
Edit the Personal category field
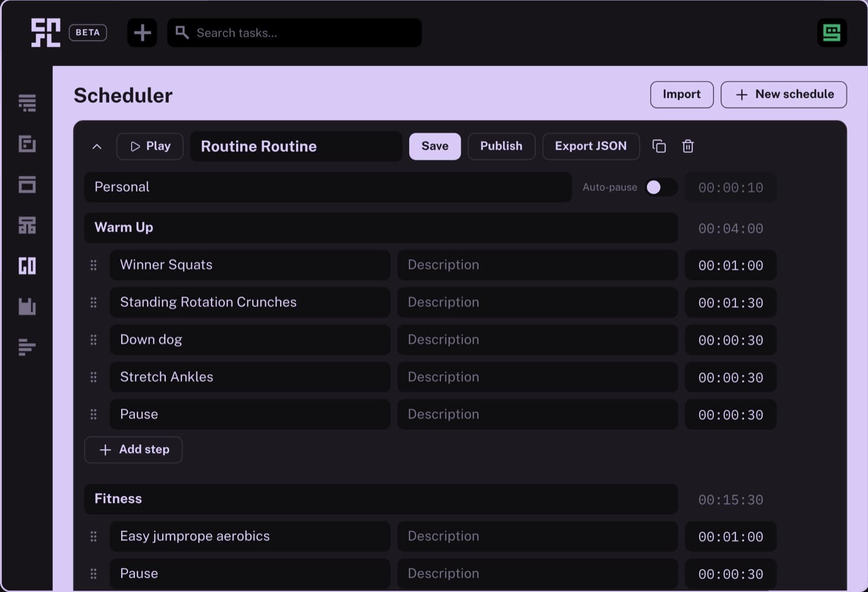[328, 187]
